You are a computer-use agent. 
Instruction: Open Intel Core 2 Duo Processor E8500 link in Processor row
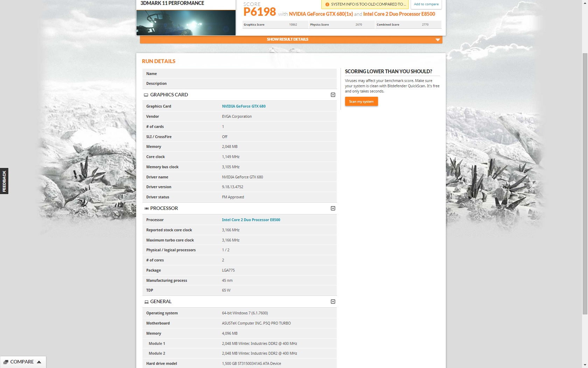coord(251,220)
